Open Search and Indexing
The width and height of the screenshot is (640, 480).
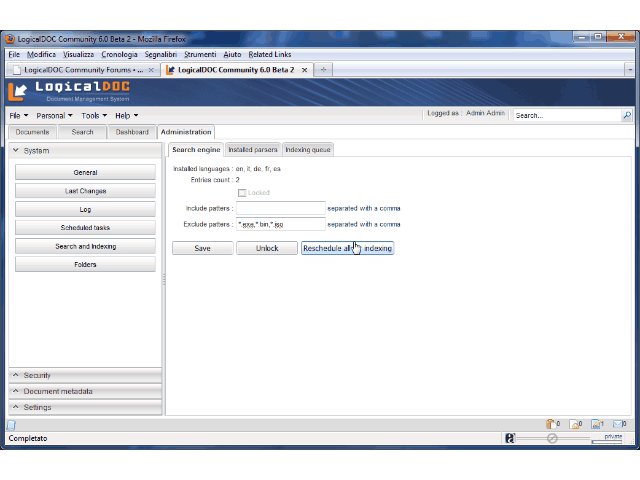point(85,247)
